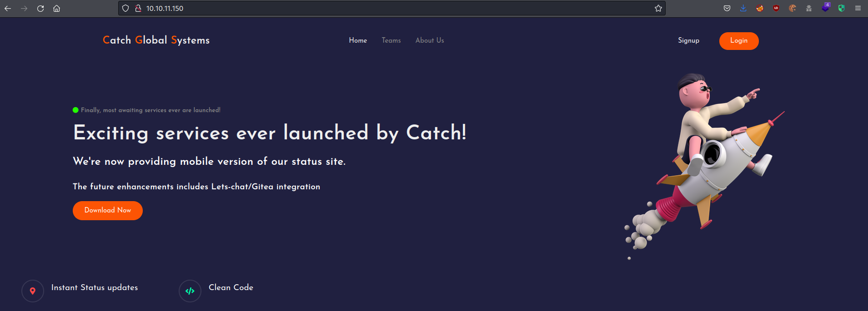The height and width of the screenshot is (311, 868).
Task: Open the browser home page icon
Action: [57, 8]
